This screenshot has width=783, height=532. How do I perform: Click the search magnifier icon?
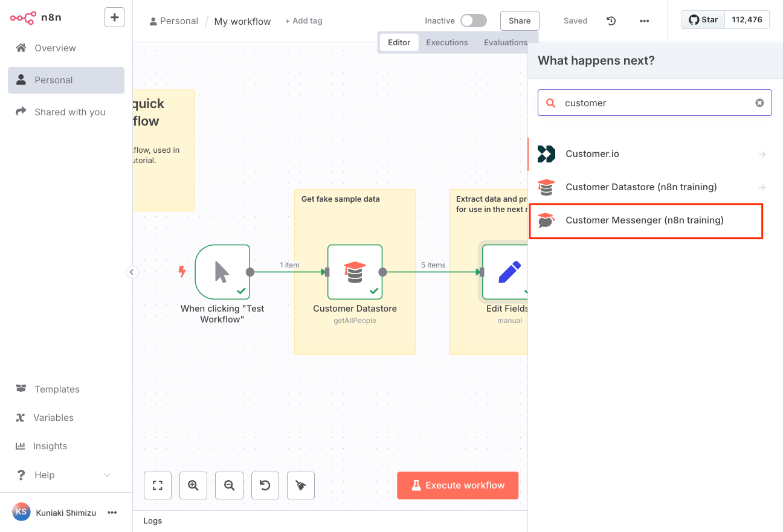point(550,103)
